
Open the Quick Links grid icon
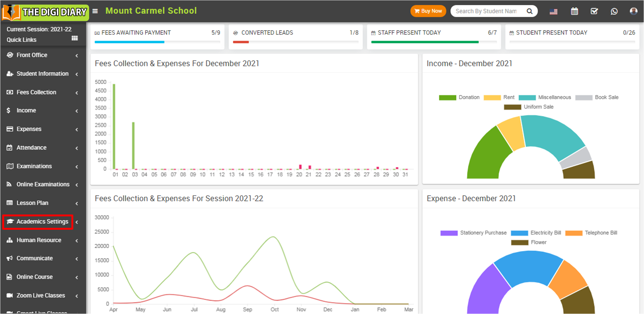click(x=74, y=38)
